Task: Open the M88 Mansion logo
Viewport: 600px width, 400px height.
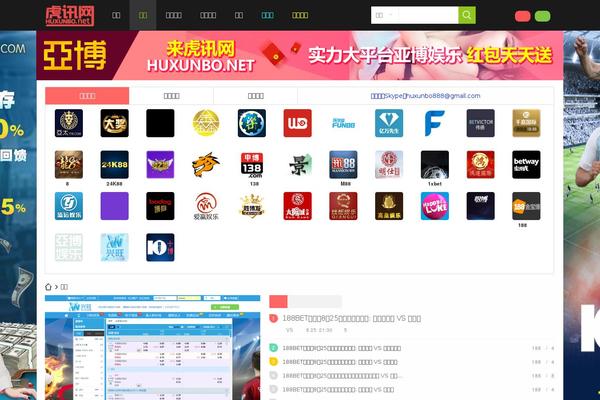Action: point(343,165)
